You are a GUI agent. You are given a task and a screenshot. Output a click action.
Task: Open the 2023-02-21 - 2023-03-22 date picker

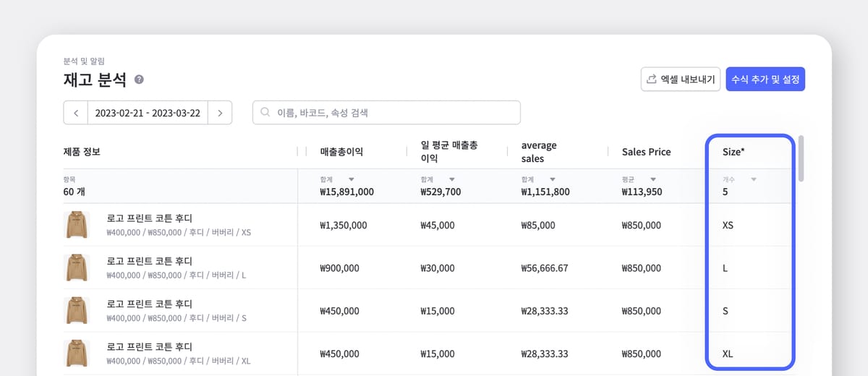[148, 113]
